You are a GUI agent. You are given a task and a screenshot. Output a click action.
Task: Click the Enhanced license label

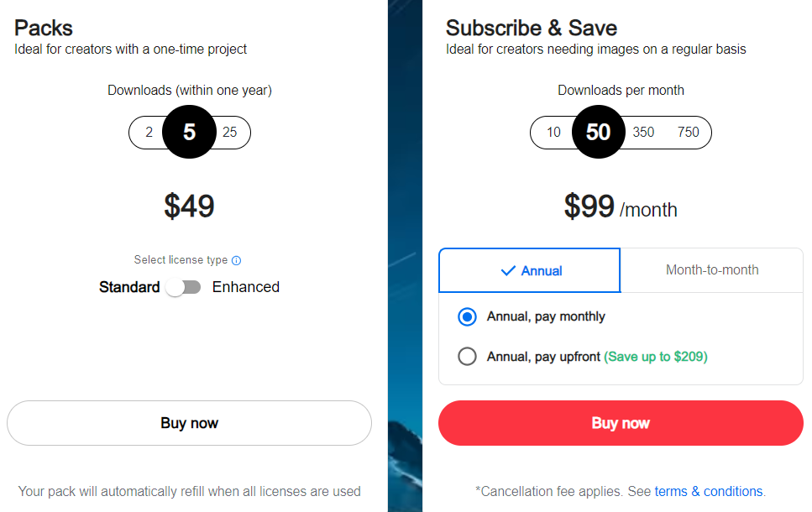click(x=246, y=287)
